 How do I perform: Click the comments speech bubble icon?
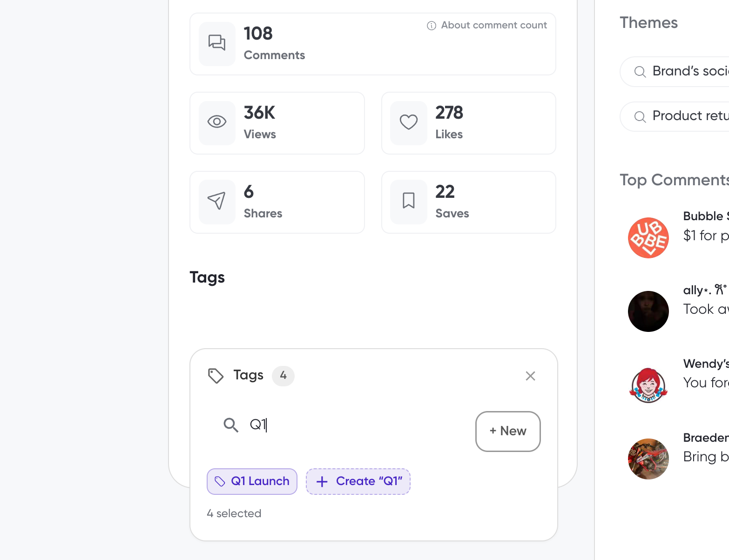217,43
